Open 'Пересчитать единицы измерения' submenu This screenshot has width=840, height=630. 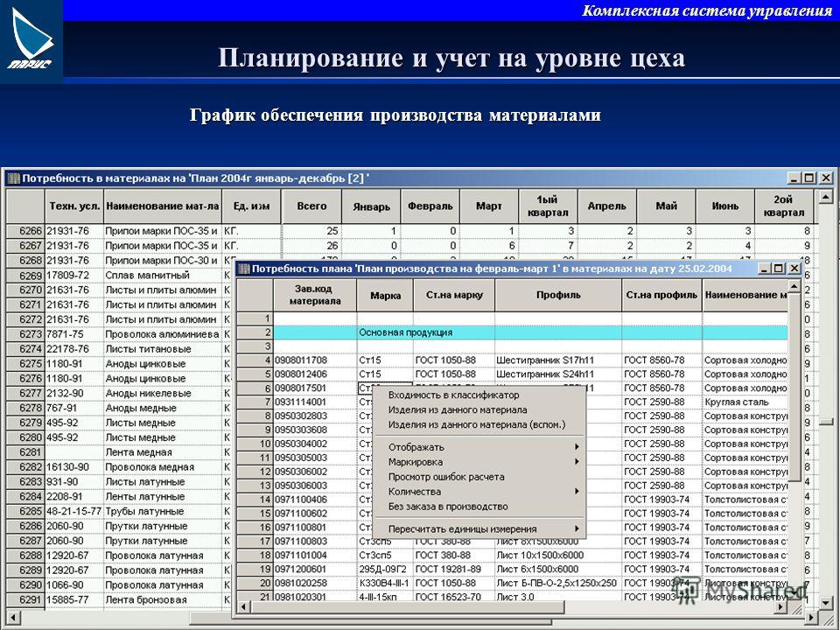[479, 528]
